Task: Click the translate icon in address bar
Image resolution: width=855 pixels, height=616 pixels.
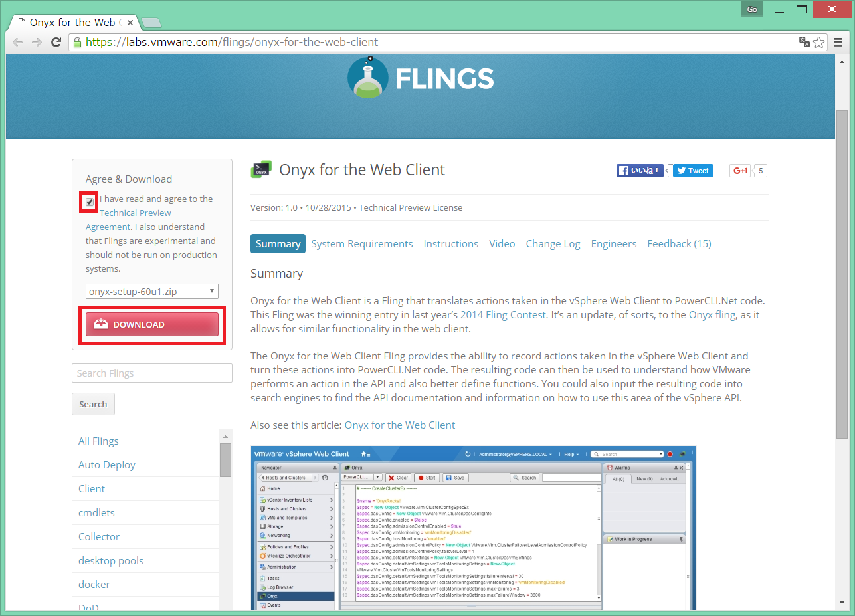Action: [804, 42]
